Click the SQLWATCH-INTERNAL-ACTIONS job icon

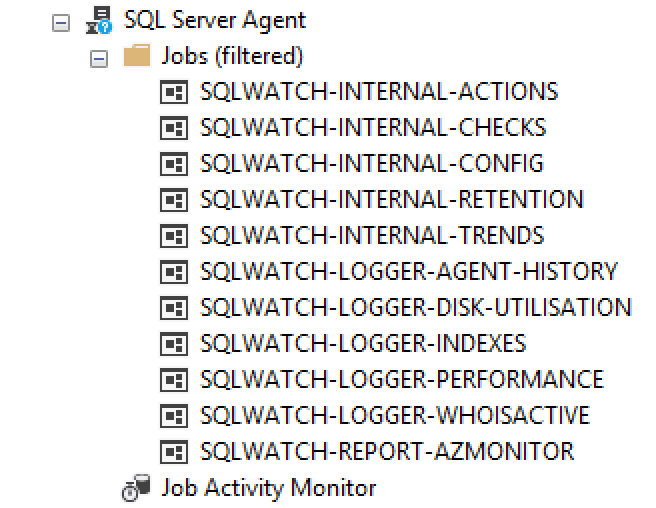pos(174,92)
